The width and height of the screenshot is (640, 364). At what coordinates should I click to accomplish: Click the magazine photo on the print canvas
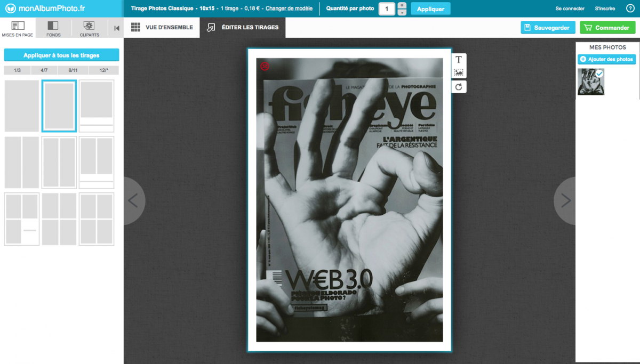(x=349, y=200)
